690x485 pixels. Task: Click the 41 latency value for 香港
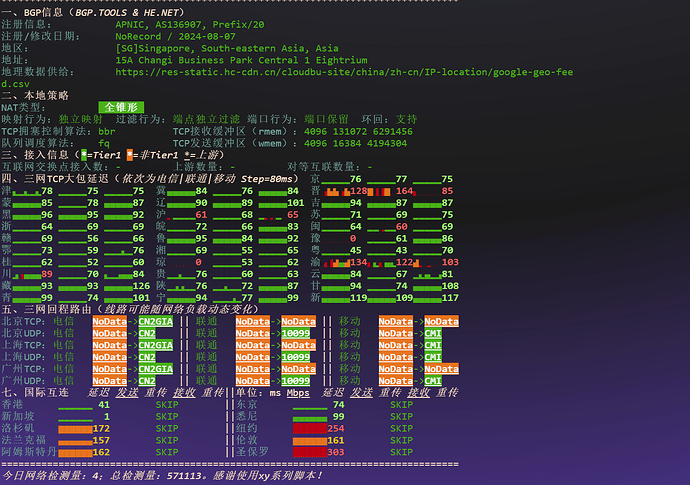(104, 405)
